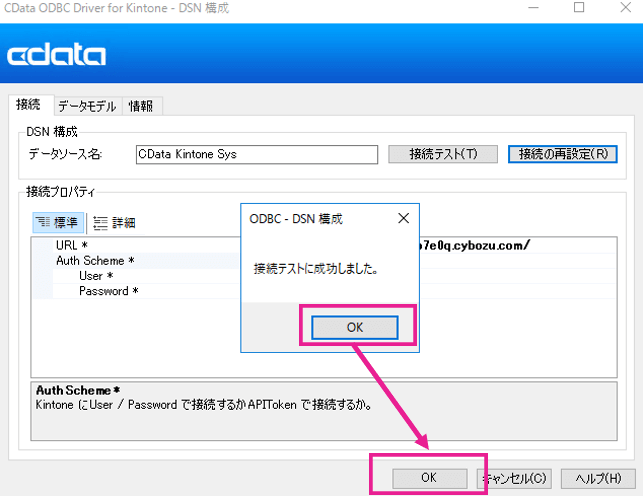Minimize the DSN configuration window
The height and width of the screenshot is (496, 643).
point(533,7)
